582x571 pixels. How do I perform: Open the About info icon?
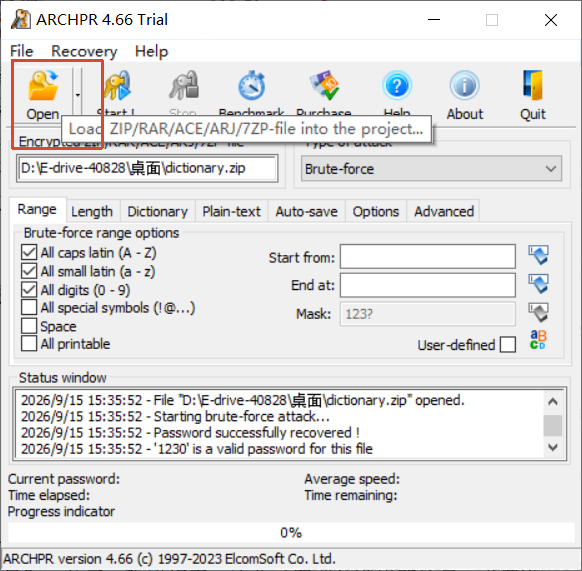pyautogui.click(x=465, y=86)
